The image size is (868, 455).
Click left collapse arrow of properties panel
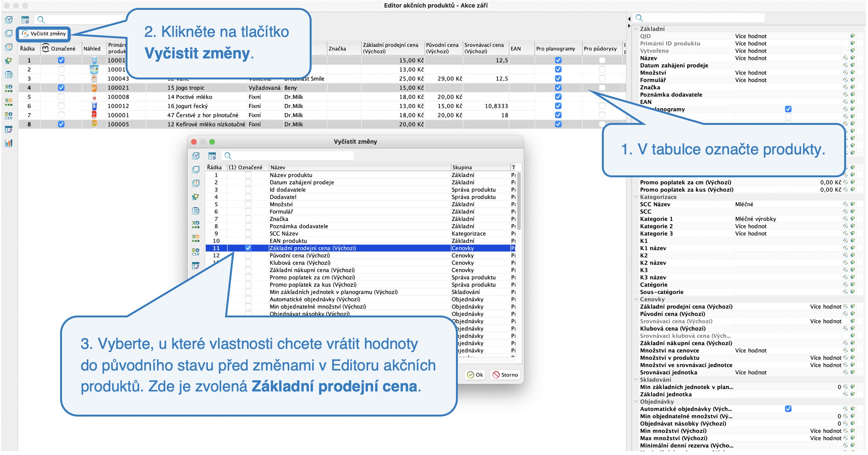click(x=629, y=19)
